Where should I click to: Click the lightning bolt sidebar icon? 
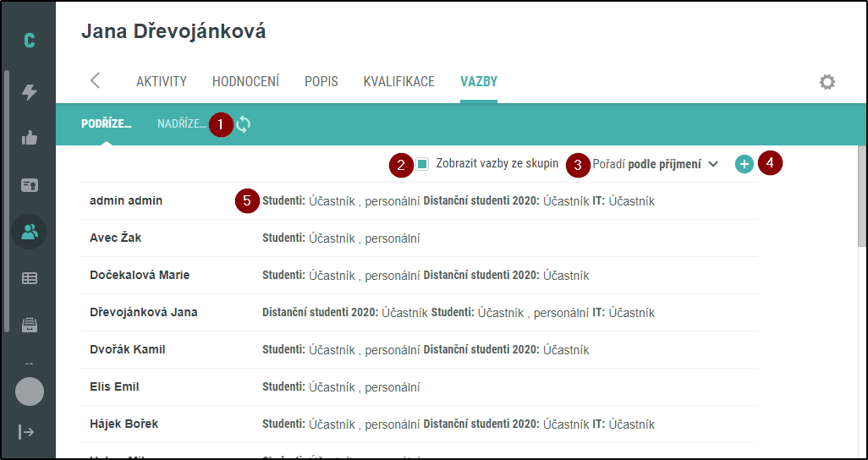[30, 92]
